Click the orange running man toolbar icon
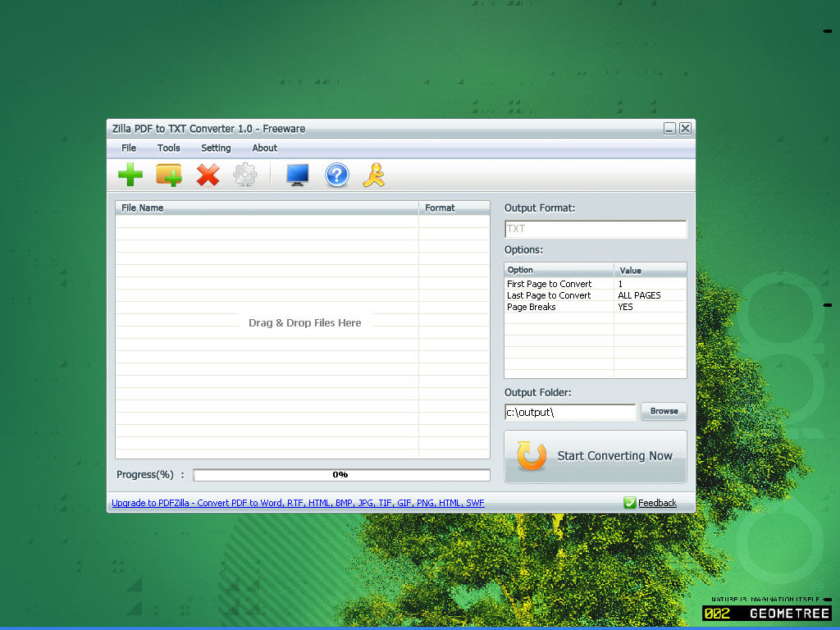Viewport: 840px width, 630px height. [374, 175]
